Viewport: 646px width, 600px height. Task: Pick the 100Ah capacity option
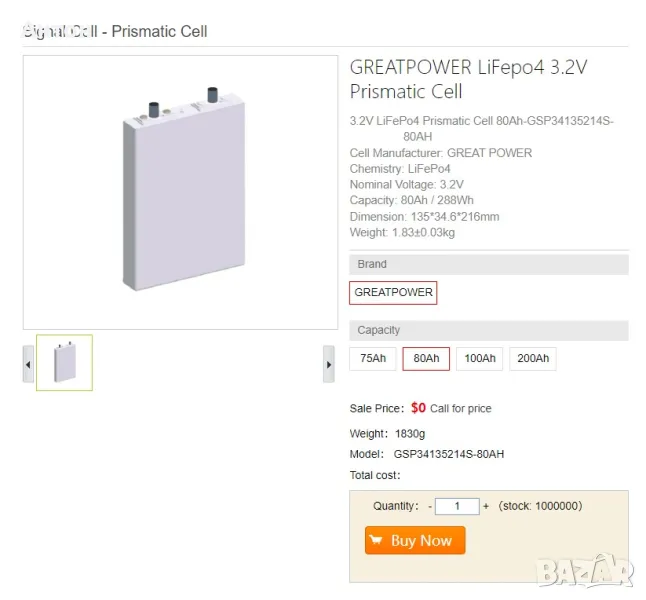479,359
